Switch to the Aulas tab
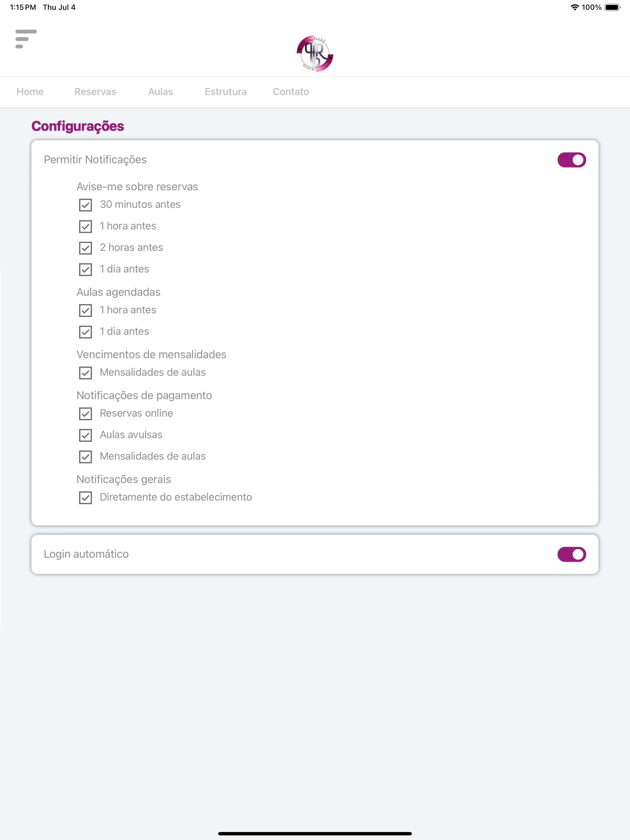The image size is (630, 840). [x=160, y=92]
